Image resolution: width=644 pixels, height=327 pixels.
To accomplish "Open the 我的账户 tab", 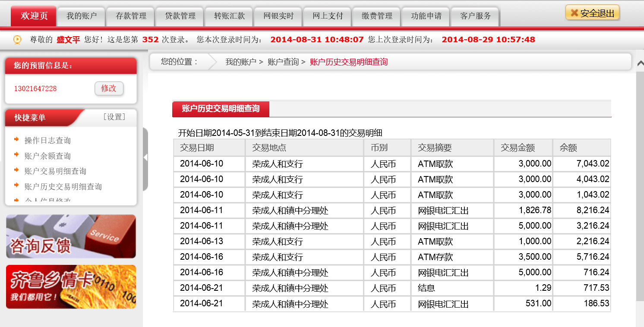I will 82,16.
